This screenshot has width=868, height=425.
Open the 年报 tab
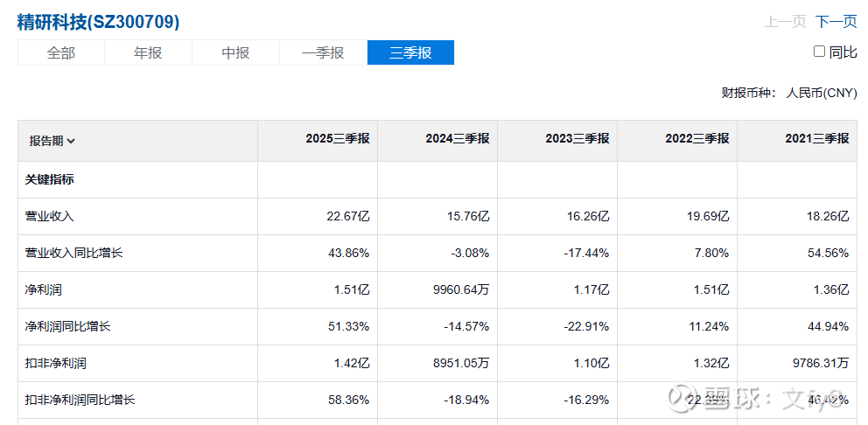click(x=148, y=52)
